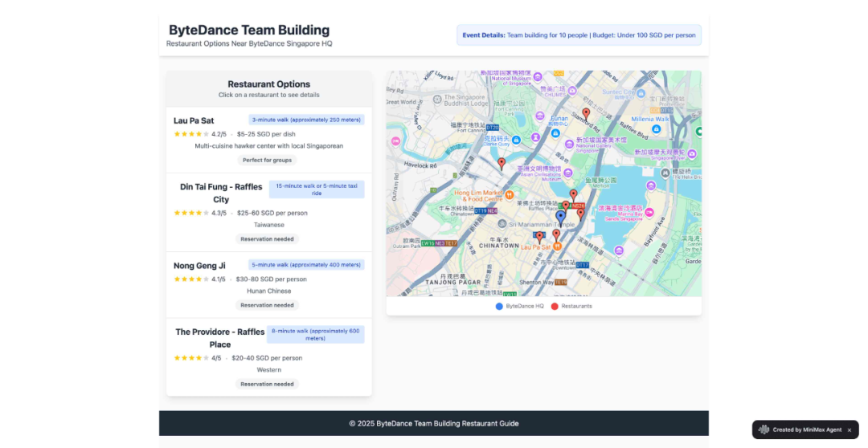
Task: Click the 'Perfect for groups' tag
Action: pos(268,160)
